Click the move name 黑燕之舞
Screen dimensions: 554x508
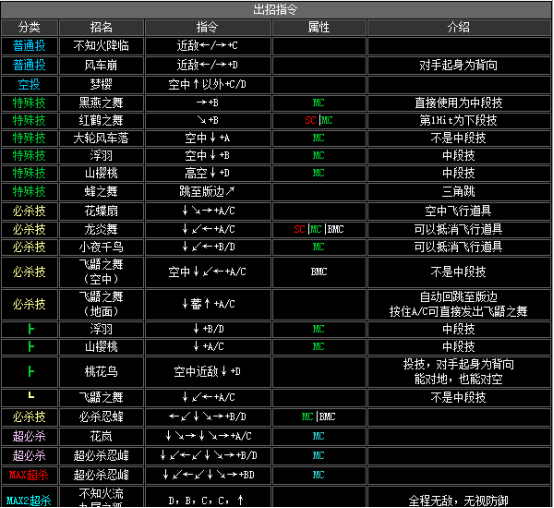(101, 103)
